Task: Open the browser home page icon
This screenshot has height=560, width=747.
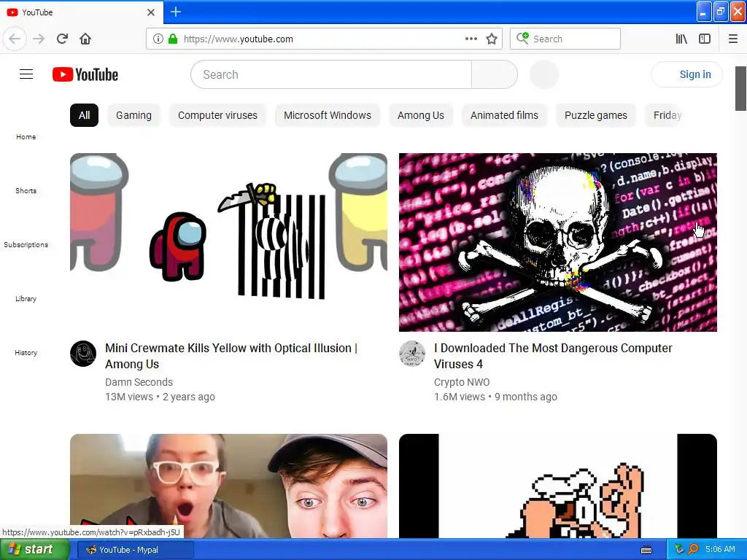Action: coord(85,39)
